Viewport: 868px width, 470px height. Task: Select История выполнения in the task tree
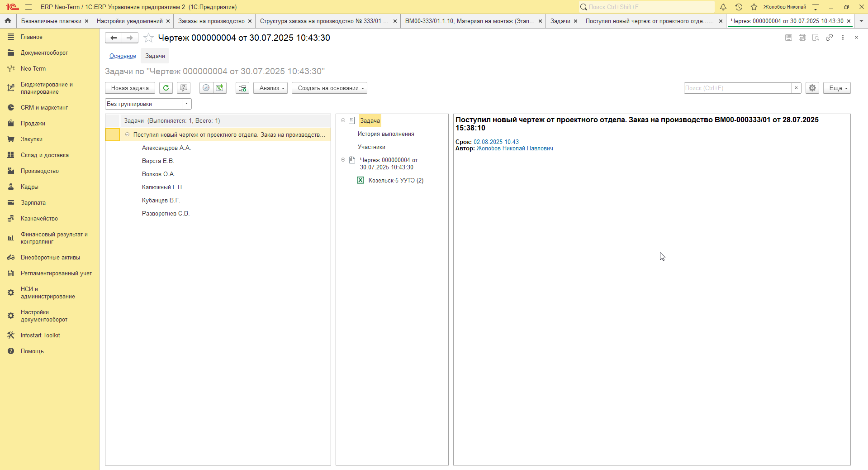386,134
